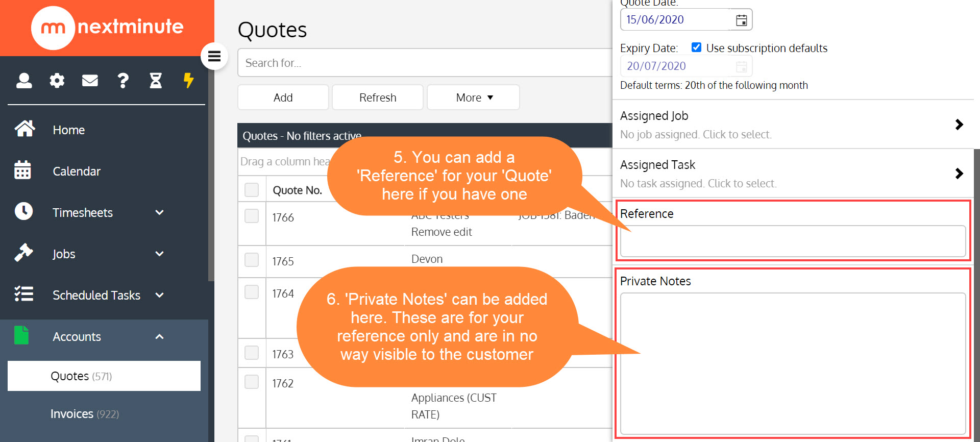Open the help question mark icon
This screenshot has width=980, height=442.
click(x=123, y=81)
